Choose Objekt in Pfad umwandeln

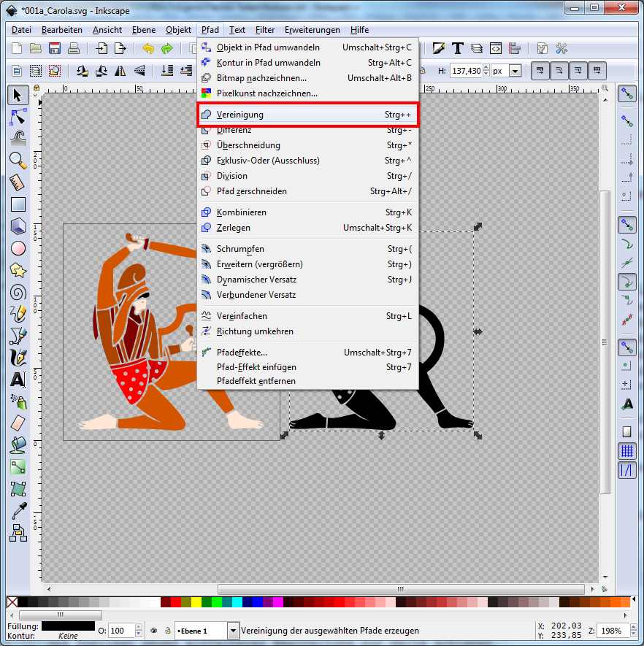pos(308,47)
